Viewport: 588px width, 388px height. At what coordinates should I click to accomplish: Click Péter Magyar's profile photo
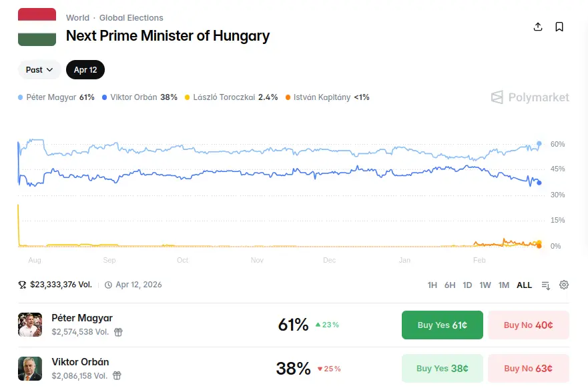pos(30,325)
